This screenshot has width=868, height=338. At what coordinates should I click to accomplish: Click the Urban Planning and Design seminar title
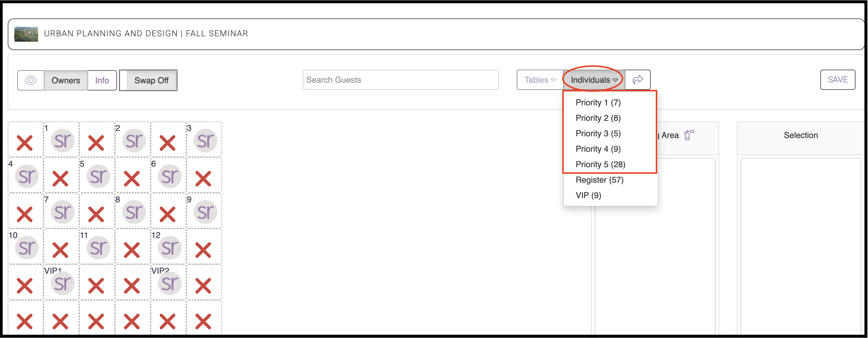tap(146, 33)
